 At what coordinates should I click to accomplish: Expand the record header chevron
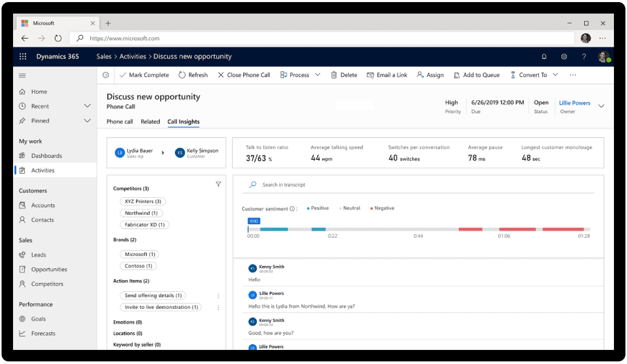click(601, 106)
